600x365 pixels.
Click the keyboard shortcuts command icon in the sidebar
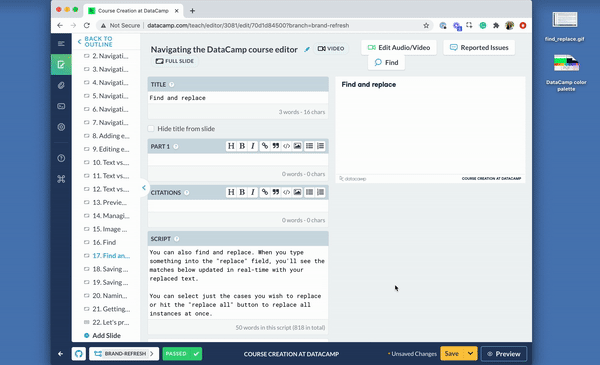[x=61, y=179]
